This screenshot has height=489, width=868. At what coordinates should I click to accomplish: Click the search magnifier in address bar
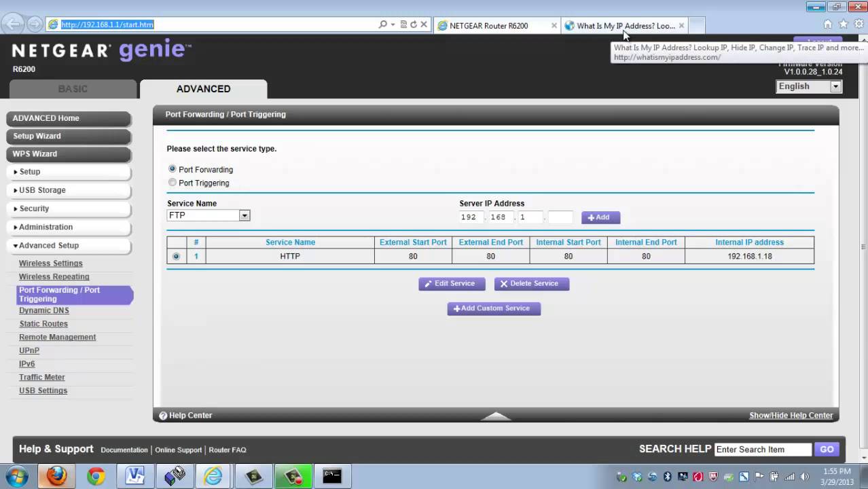(x=383, y=24)
